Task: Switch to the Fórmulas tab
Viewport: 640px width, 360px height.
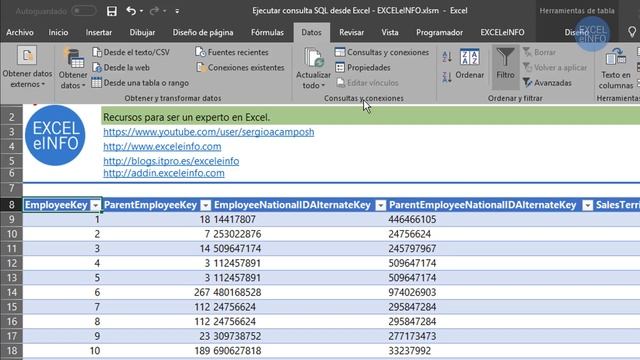Action: tap(267, 32)
